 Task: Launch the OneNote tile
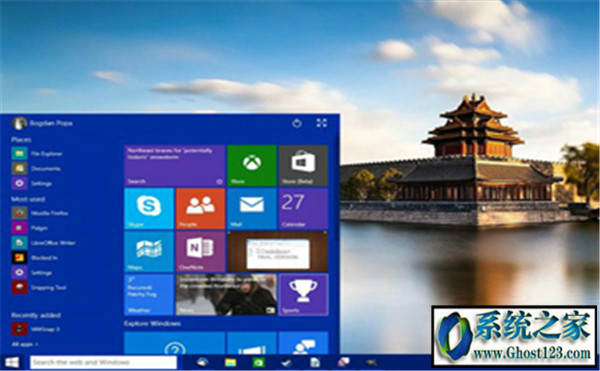point(200,252)
